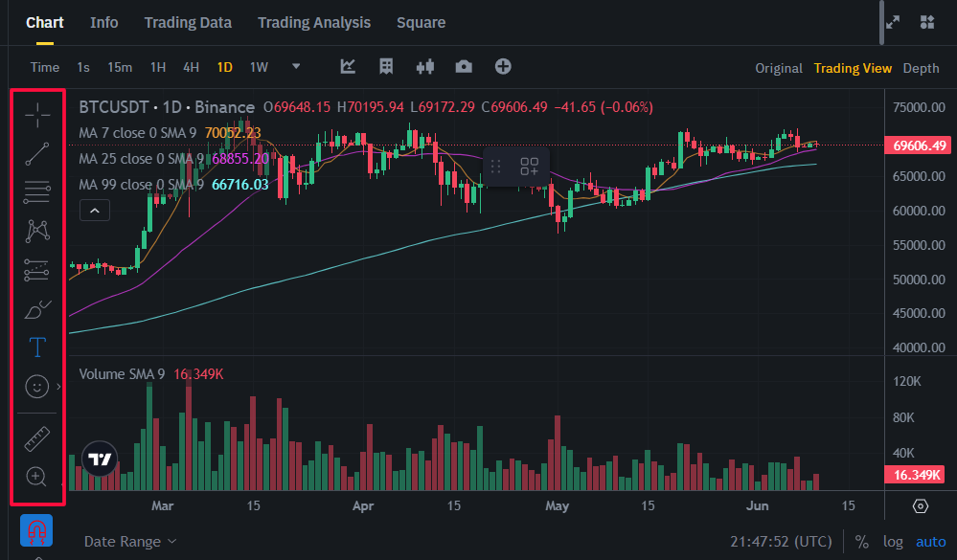Select the crosshair cursor tool
957x560 pixels.
pyautogui.click(x=37, y=115)
